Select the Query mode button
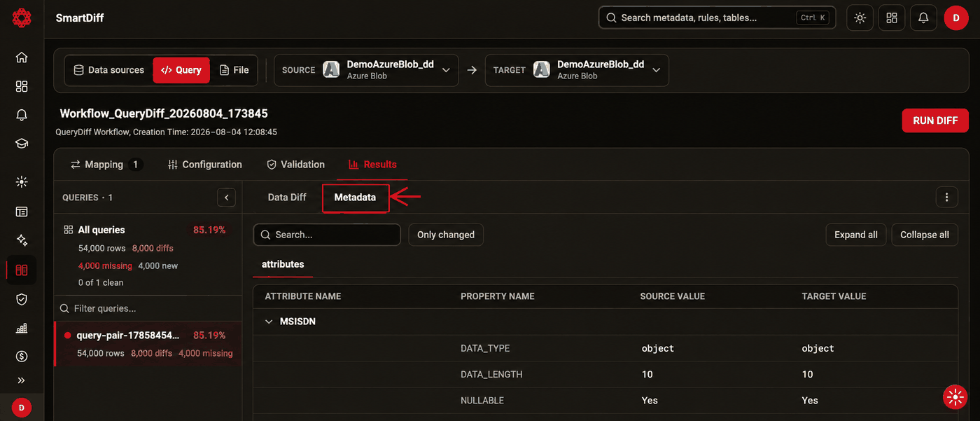The width and height of the screenshot is (980, 421). tap(181, 70)
